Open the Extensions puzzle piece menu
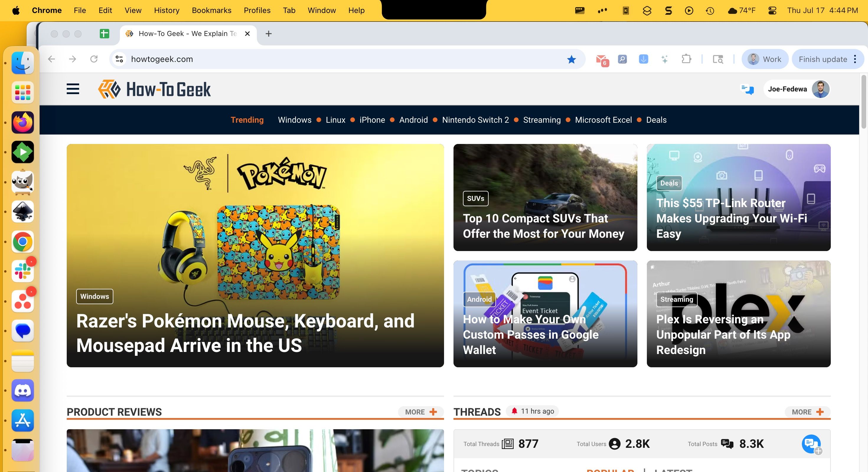The height and width of the screenshot is (472, 868). pos(686,59)
